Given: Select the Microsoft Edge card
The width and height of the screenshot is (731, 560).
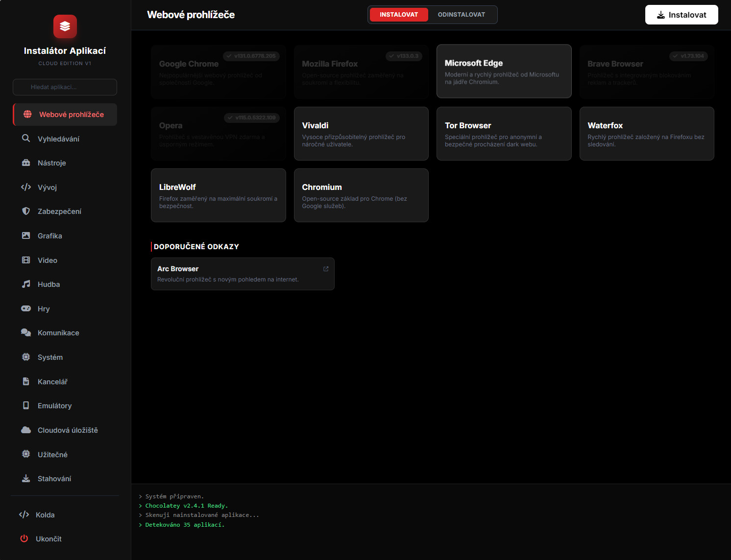Looking at the screenshot, I should click(x=504, y=71).
